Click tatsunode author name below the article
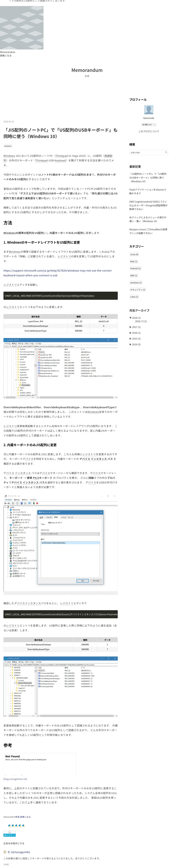 8,817
